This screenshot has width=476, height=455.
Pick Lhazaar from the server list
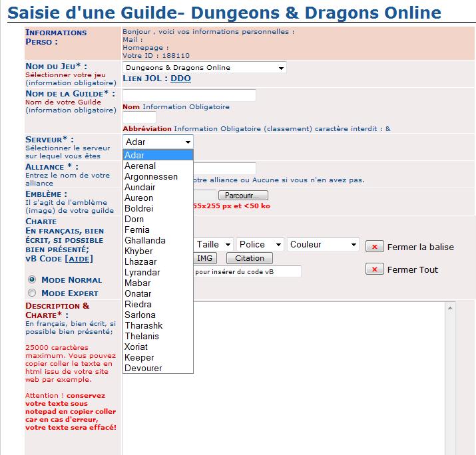pos(158,261)
